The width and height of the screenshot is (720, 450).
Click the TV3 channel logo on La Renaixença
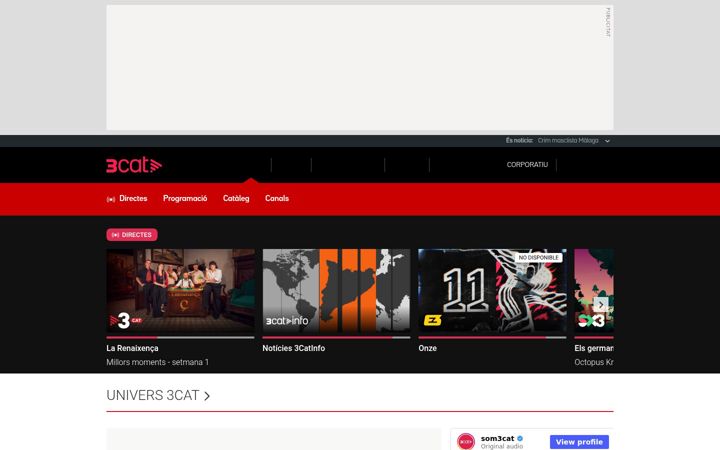pos(125,320)
